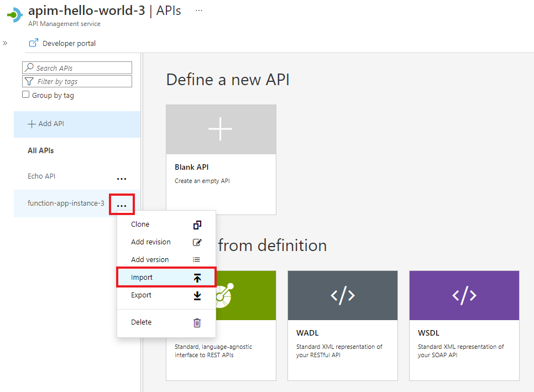The height and width of the screenshot is (392, 534).
Task: Enable the Group by tag checkbox
Action: [x=25, y=95]
